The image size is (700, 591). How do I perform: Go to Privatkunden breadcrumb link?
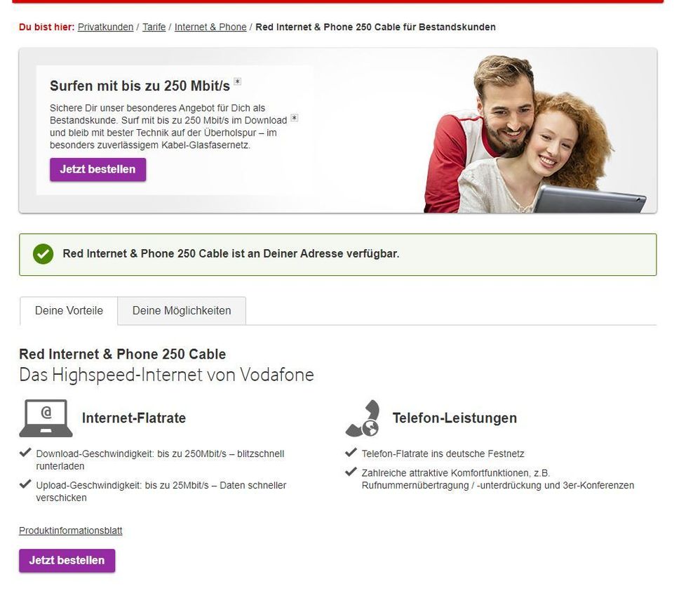tap(105, 27)
